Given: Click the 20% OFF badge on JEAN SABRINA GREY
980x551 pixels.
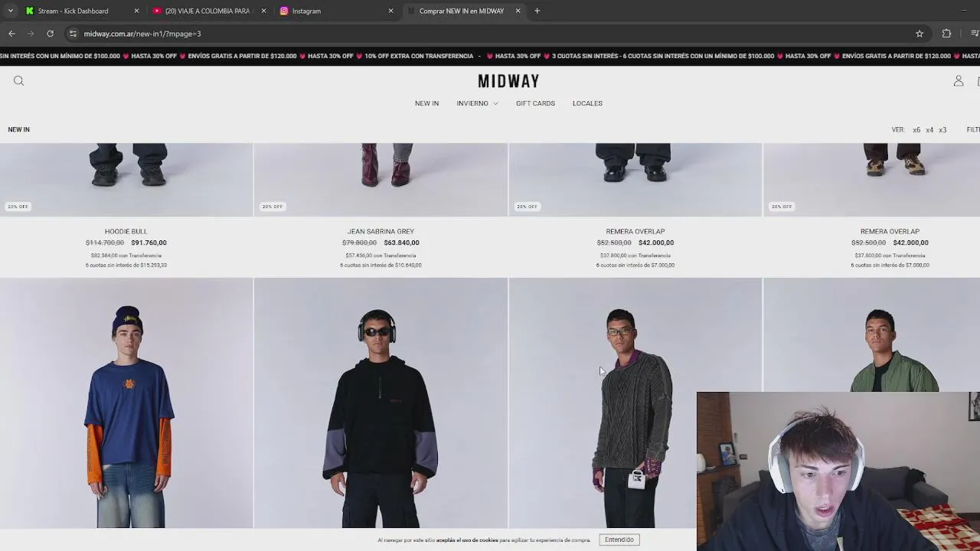Looking at the screenshot, I should [x=273, y=207].
